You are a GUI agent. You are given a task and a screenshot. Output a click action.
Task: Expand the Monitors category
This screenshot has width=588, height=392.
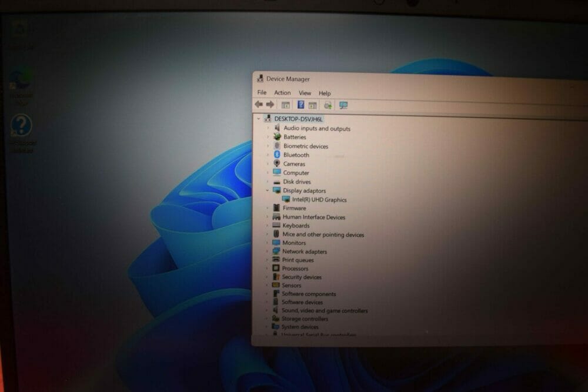pyautogui.click(x=267, y=243)
